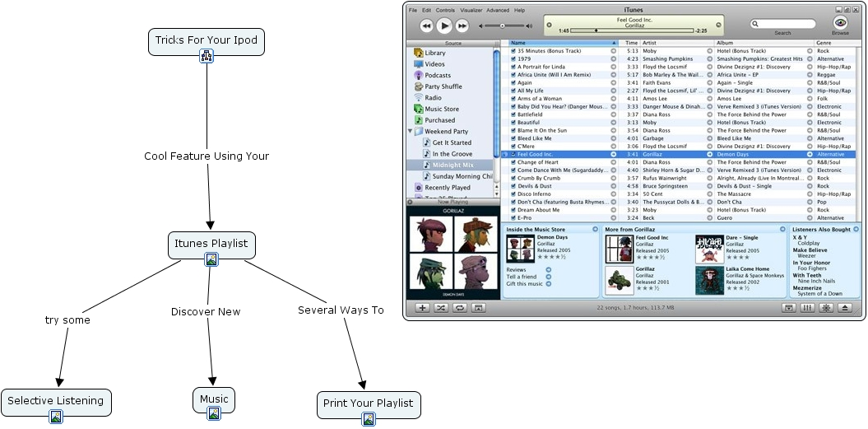Open the Visualizer menu
The height and width of the screenshot is (429, 868).
[x=471, y=11]
